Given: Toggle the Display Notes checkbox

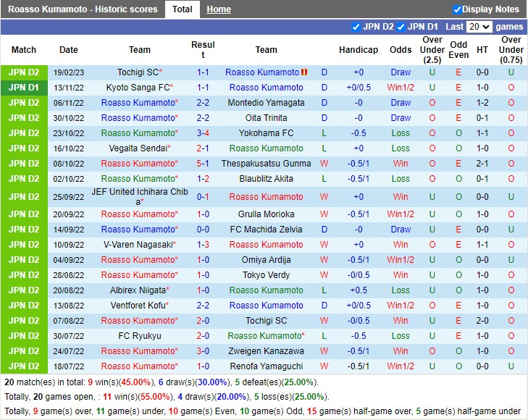Looking at the screenshot, I should coord(457,9).
